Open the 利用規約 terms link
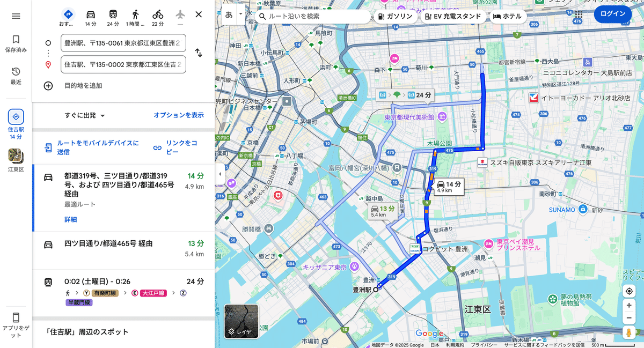 455,345
